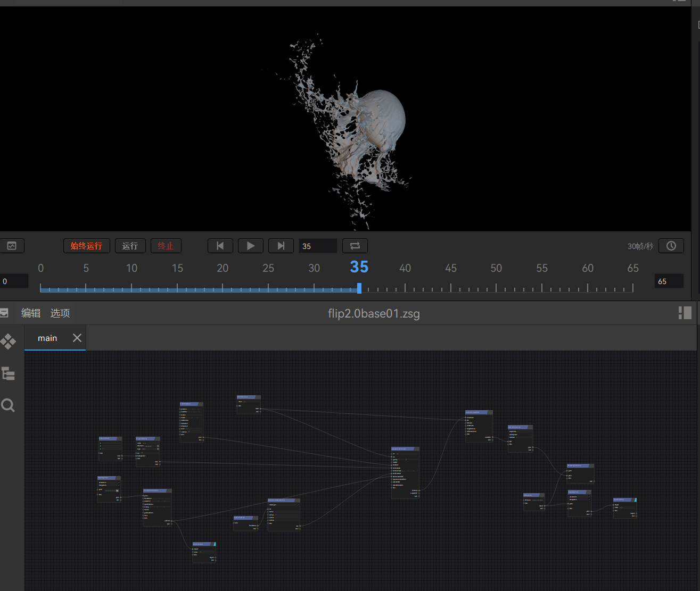Image resolution: width=700 pixels, height=591 pixels.
Task: Click the layout split icon right of filename
Action: (685, 313)
